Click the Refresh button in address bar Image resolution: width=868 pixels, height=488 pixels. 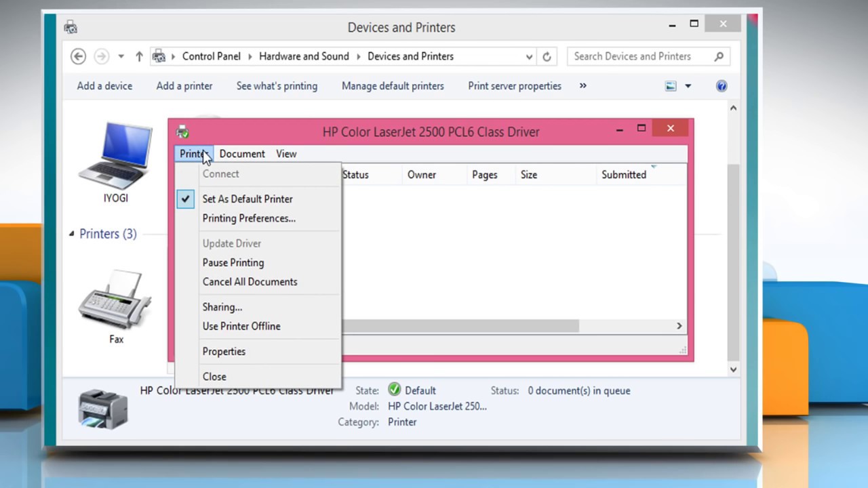coord(547,57)
